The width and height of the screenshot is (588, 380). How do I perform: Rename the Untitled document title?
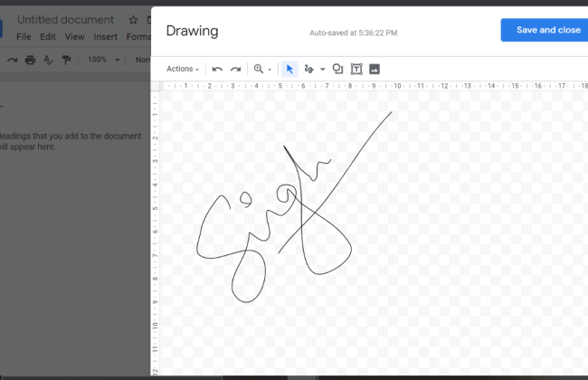(65, 20)
